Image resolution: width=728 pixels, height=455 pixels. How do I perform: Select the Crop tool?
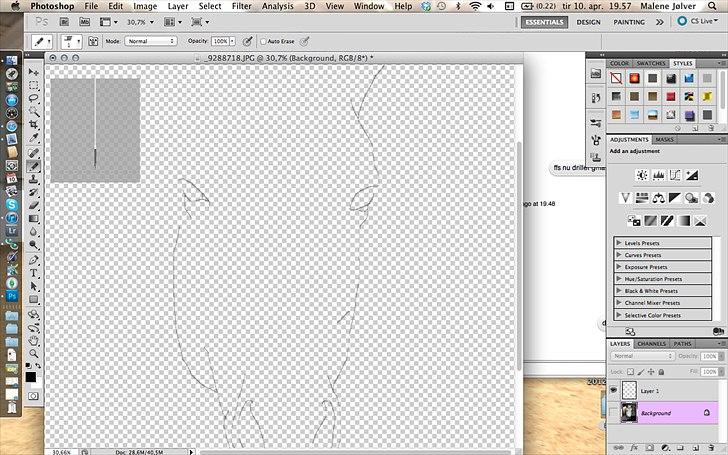click(x=34, y=126)
